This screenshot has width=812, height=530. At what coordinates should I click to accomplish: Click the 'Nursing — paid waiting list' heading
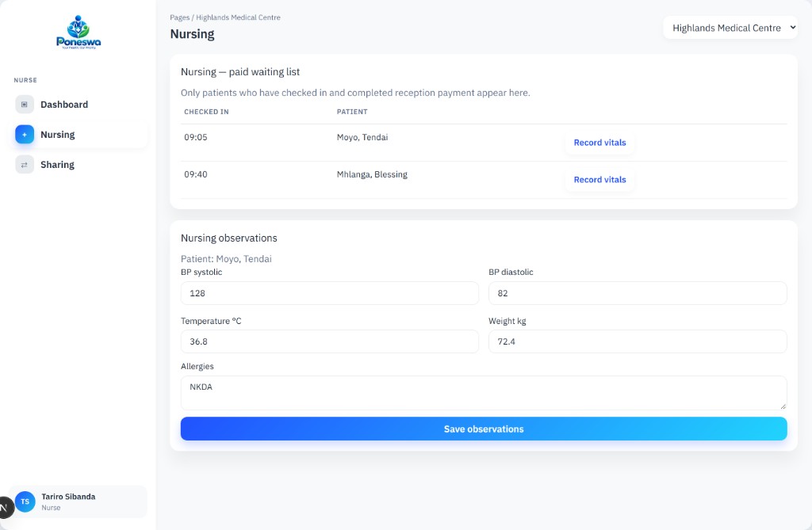pyautogui.click(x=240, y=72)
